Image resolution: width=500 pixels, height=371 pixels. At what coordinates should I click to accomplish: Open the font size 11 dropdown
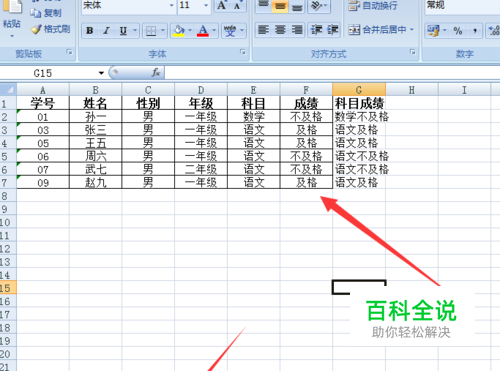(x=206, y=5)
